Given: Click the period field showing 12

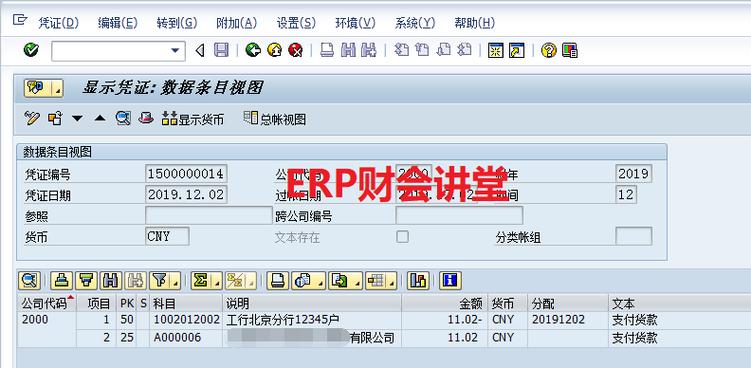Looking at the screenshot, I should click(x=626, y=195).
